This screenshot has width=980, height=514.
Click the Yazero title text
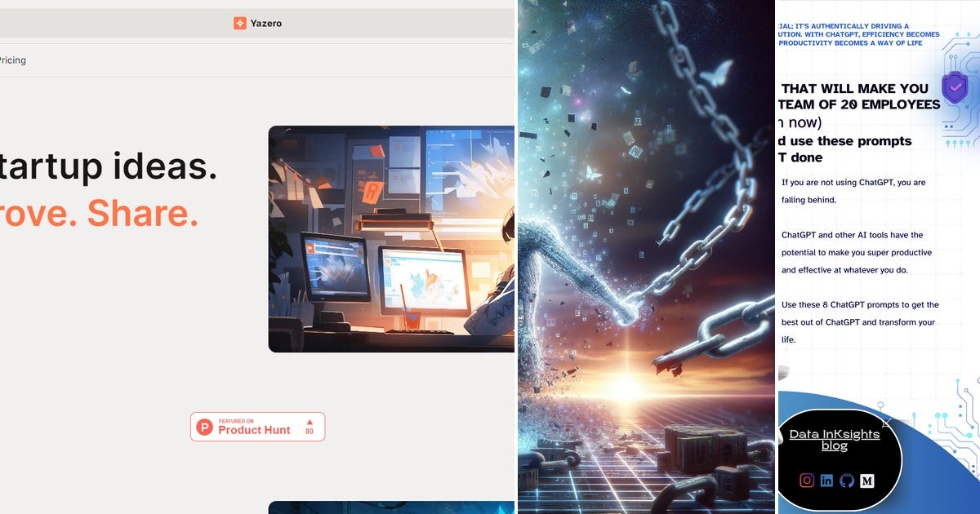266,24
